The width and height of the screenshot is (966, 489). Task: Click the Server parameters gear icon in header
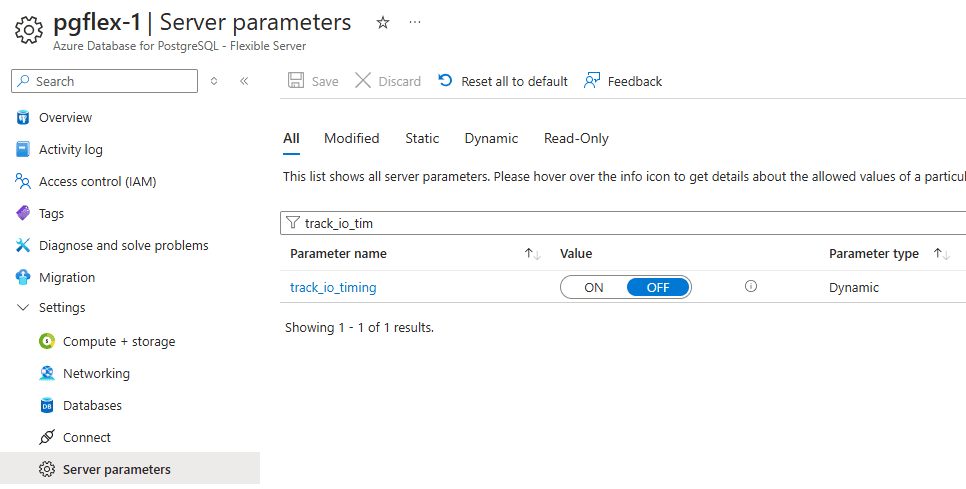(x=29, y=30)
